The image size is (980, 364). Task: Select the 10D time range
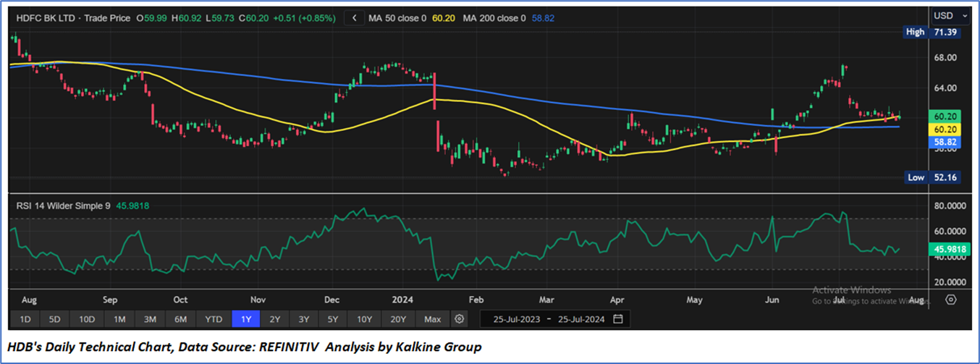click(x=87, y=319)
